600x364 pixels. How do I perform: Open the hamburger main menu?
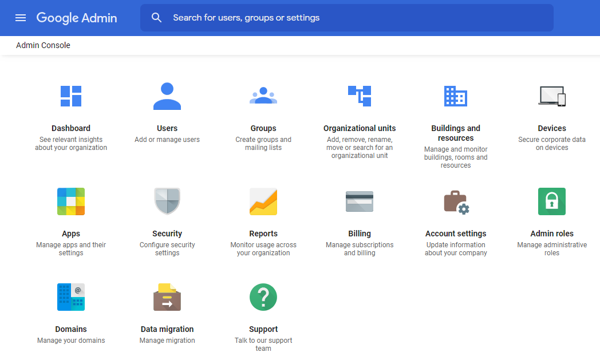[21, 18]
